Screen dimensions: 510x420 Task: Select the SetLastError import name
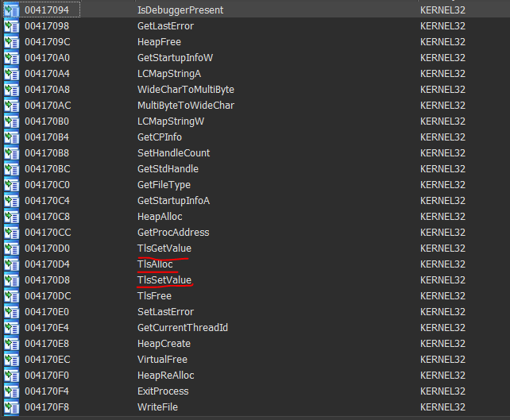pos(165,312)
